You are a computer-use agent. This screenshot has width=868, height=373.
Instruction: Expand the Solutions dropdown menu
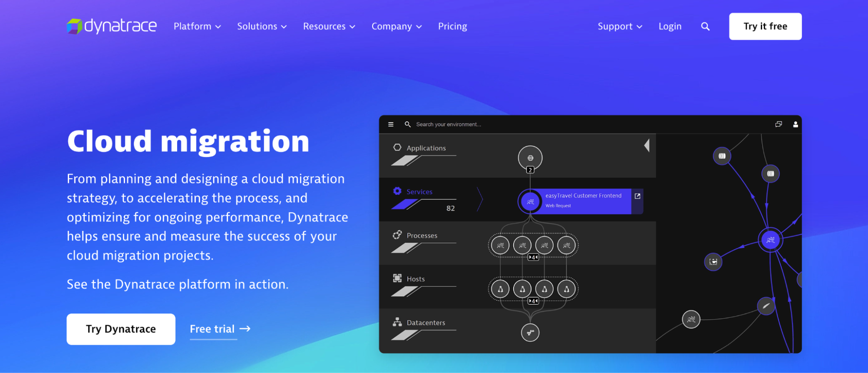point(262,27)
